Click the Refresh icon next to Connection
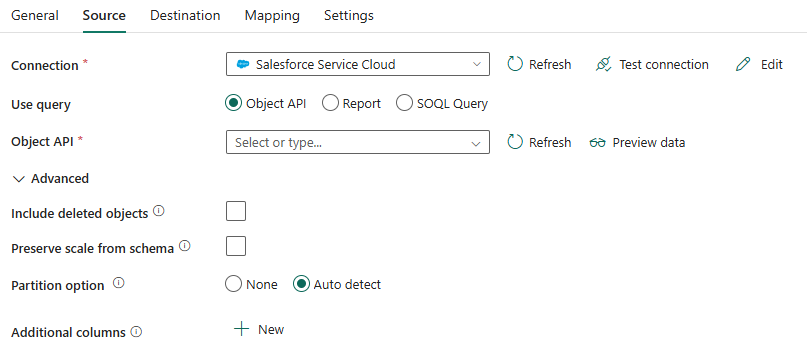The height and width of the screenshot is (364, 807). click(515, 64)
